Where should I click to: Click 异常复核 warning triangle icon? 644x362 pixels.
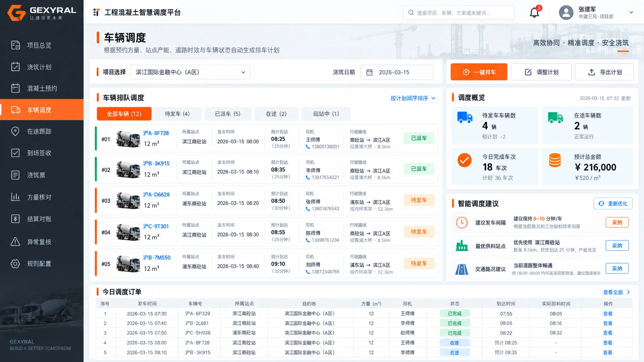(x=15, y=242)
